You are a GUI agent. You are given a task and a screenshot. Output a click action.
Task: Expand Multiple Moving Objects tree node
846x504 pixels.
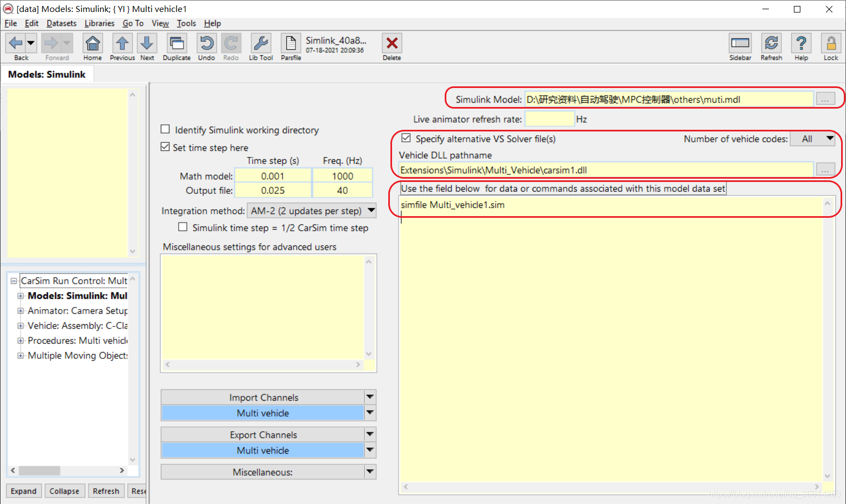(x=21, y=356)
